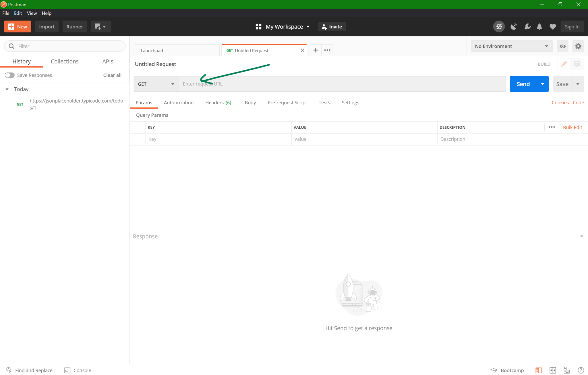Screen dimensions: 588x375
Task: Toggle the two-pane layout view
Action: (553, 370)
